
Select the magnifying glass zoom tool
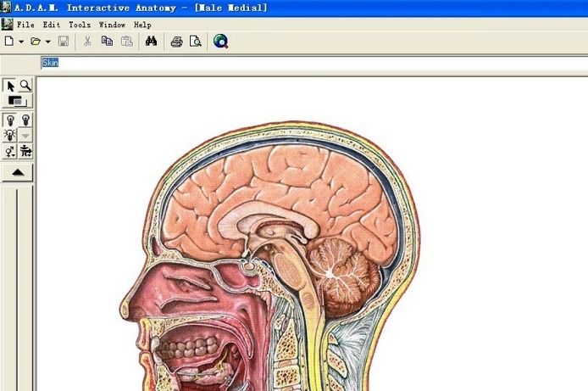tap(25, 86)
